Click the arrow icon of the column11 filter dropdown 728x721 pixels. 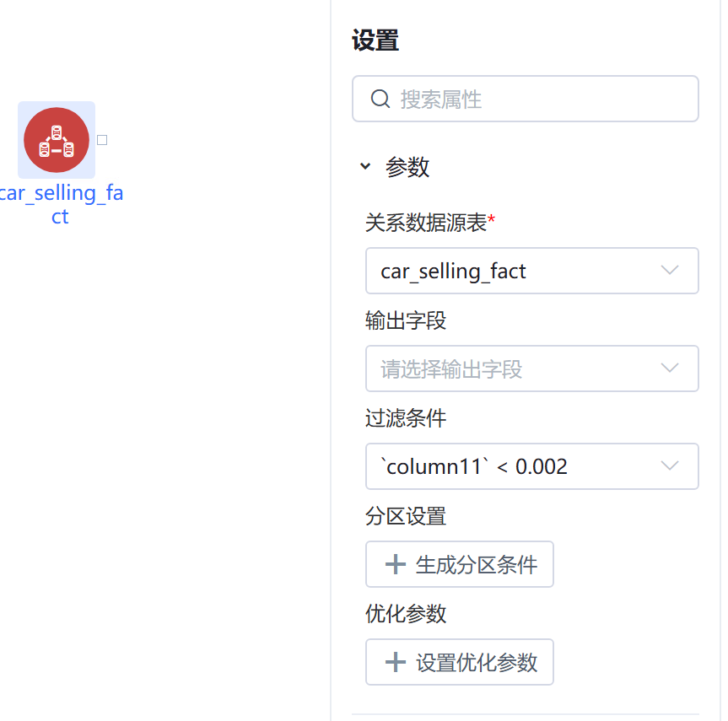point(670,466)
